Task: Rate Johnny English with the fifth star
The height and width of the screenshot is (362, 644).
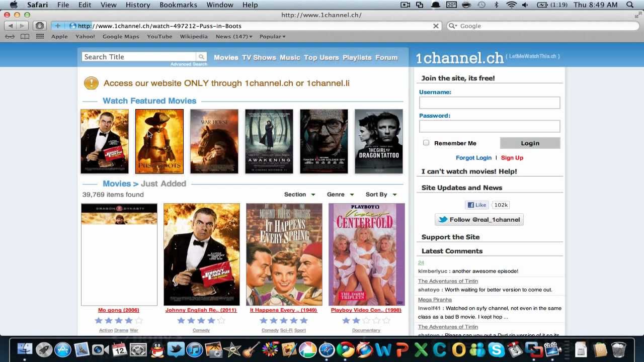Action: pos(221,320)
